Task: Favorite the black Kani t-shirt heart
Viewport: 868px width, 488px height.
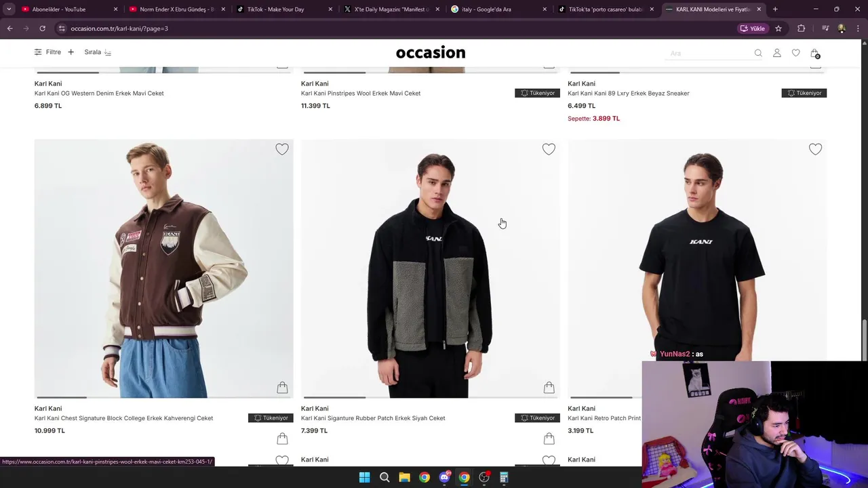Action: click(815, 149)
